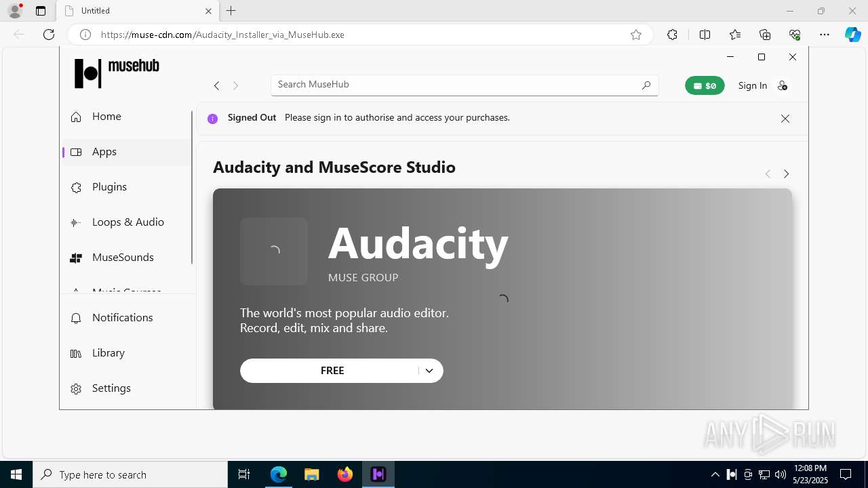Open MuseHub Settings
868x488 pixels.
tap(126, 388)
